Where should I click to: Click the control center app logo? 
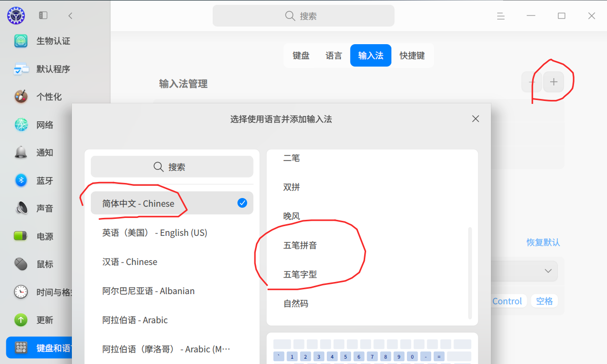[x=16, y=16]
